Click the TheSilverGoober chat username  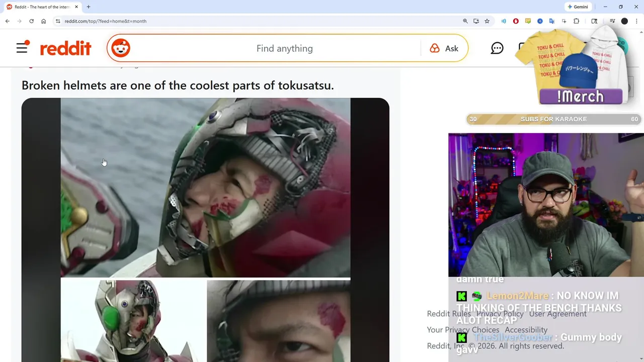[x=513, y=337]
